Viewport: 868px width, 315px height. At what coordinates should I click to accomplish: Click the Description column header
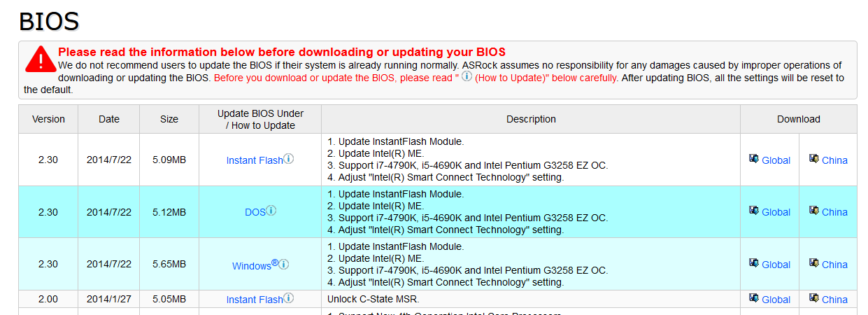coord(531,119)
